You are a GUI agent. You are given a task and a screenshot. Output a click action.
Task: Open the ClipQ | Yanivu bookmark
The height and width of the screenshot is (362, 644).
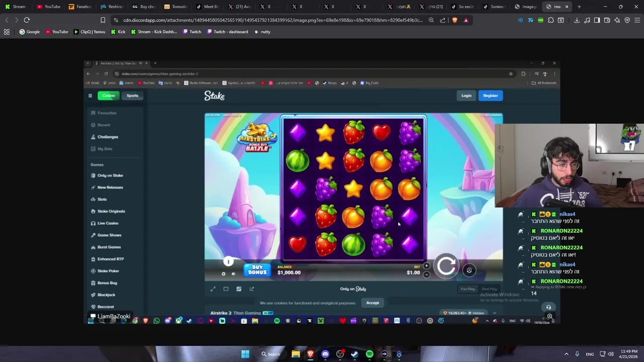pos(89,32)
